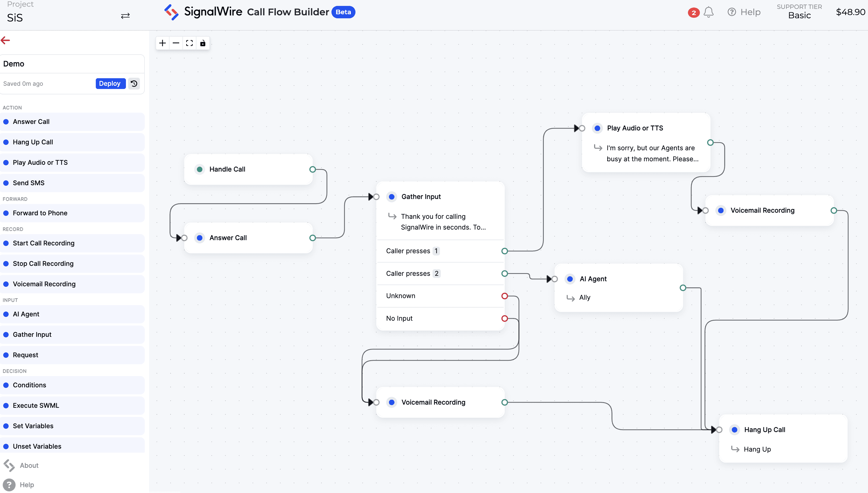Open Help in sidebar footer
This screenshot has width=868, height=493.
(19, 485)
